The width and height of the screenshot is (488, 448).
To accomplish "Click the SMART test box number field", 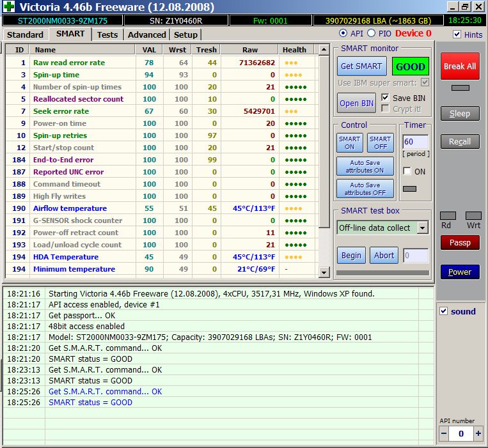I will 416,256.
